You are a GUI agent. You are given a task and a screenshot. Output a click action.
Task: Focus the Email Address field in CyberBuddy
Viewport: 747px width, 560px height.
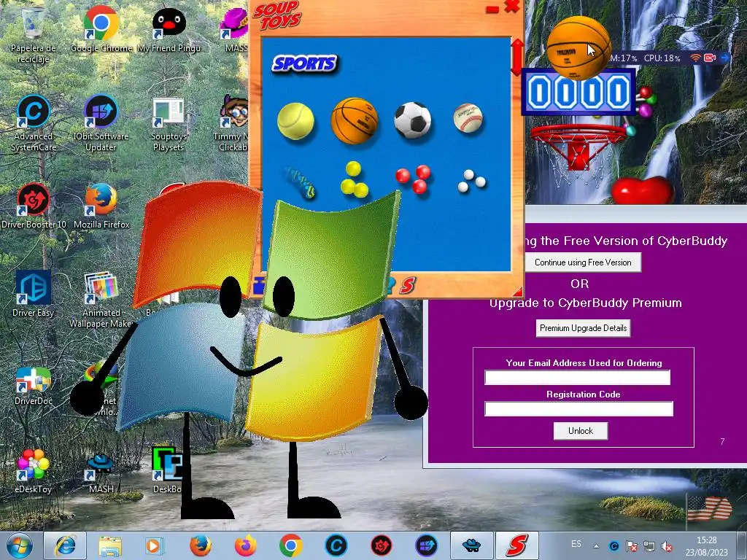578,378
